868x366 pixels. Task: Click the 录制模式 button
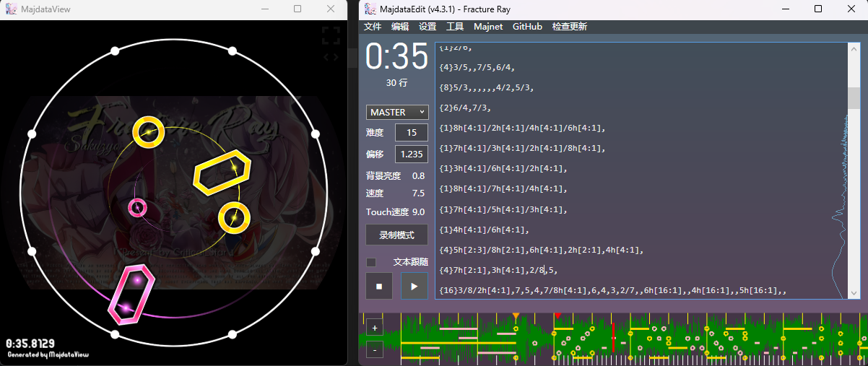pyautogui.click(x=397, y=235)
